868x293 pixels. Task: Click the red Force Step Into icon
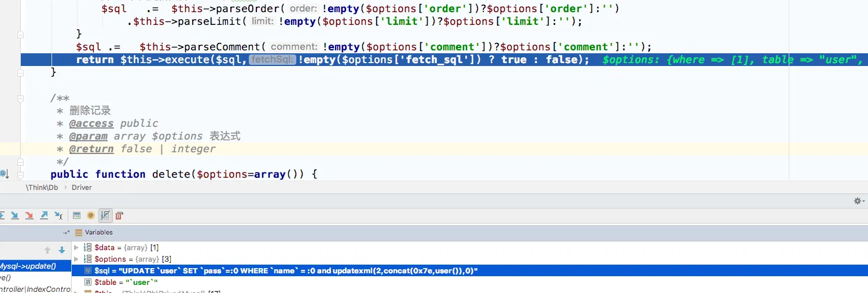(x=29, y=215)
